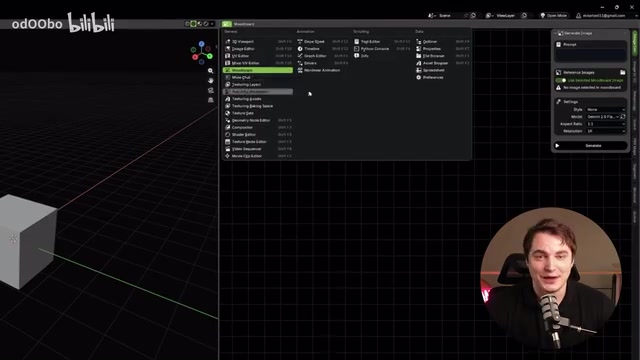Open the Style dropdown set to None
The height and width of the screenshot is (360, 640).
tap(606, 109)
